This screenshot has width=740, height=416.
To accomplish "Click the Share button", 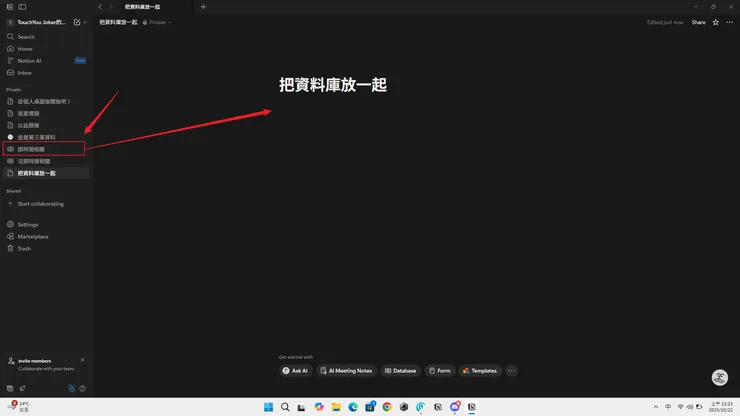I will [698, 22].
